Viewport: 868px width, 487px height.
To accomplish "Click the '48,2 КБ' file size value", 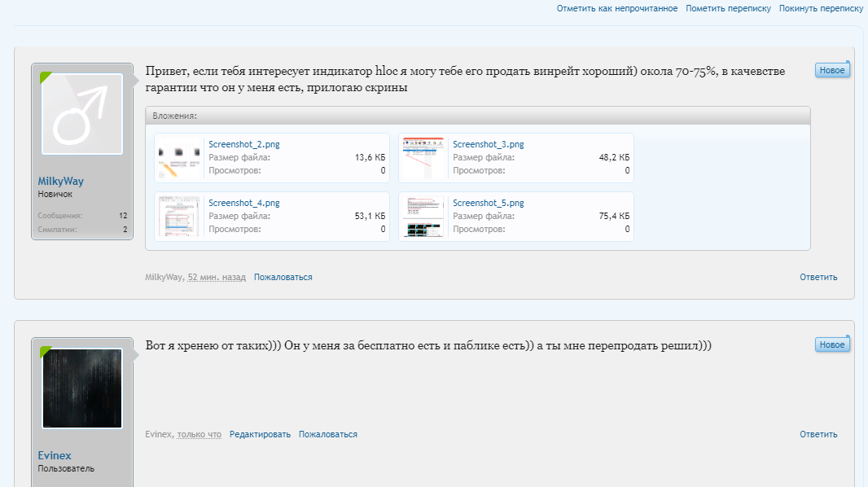I will click(x=614, y=158).
